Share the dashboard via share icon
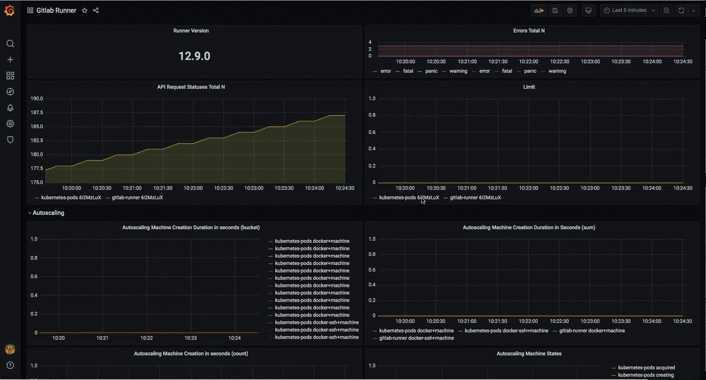Image resolution: width=706 pixels, height=380 pixels. point(96,10)
